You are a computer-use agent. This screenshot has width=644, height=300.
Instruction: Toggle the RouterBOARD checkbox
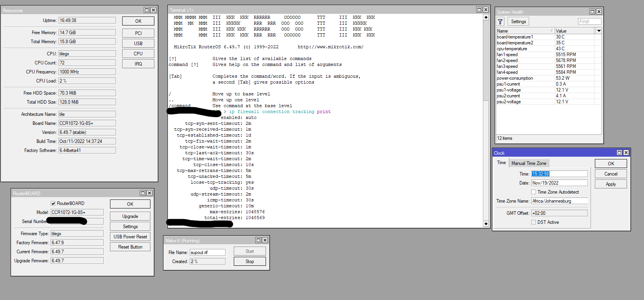[x=53, y=203]
